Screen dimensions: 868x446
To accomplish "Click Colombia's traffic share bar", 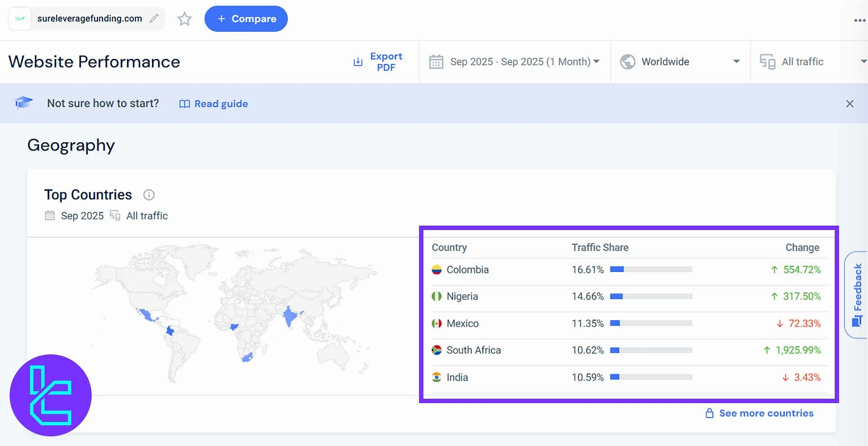I will point(651,270).
